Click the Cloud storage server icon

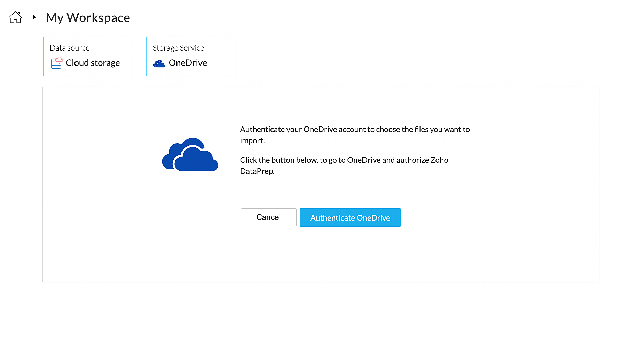[57, 63]
